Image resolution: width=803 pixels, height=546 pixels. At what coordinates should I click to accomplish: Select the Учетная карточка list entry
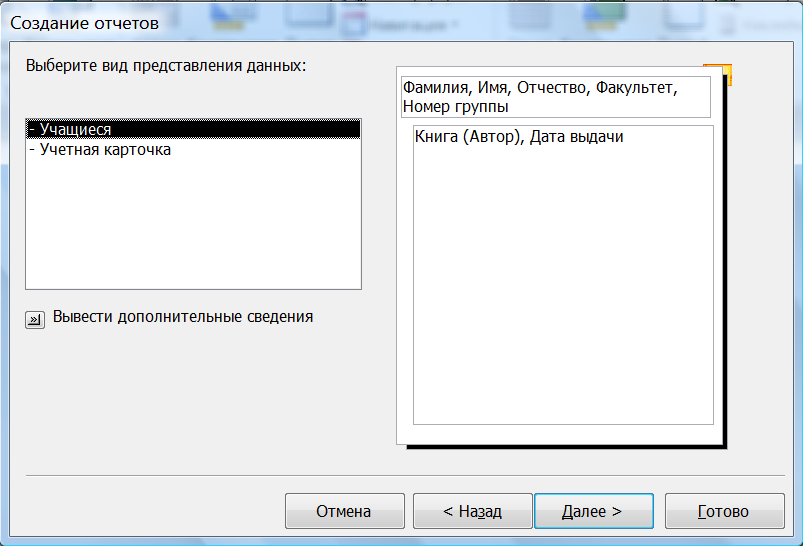point(193,150)
